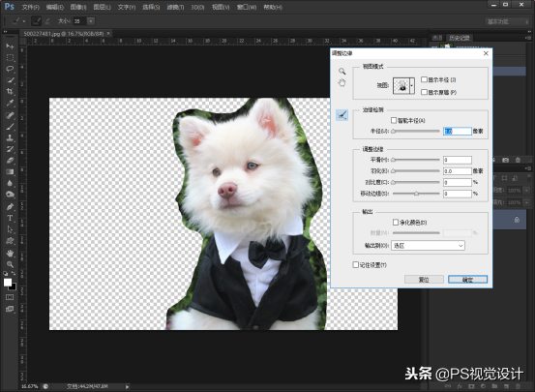The height and width of the screenshot is (392, 535).
Task: Select the Shape tool in toolbox
Action: coord(10,241)
